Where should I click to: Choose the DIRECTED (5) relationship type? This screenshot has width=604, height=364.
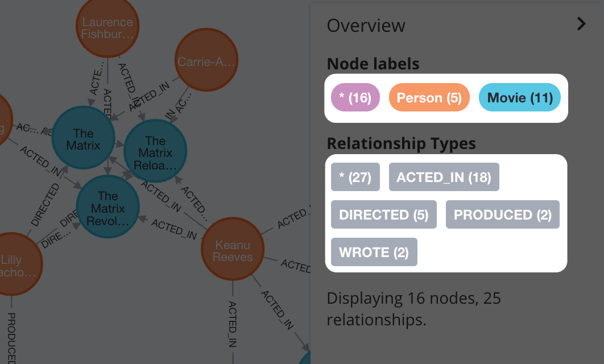point(384,214)
